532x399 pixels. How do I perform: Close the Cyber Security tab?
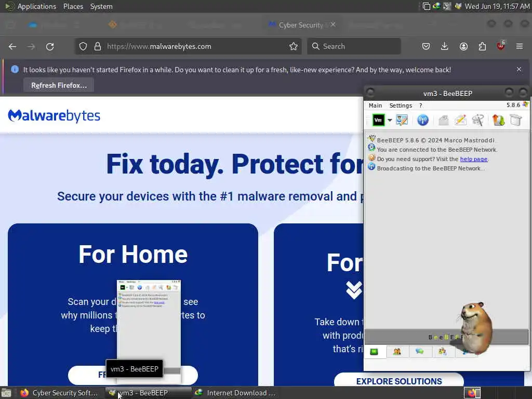coord(333,24)
